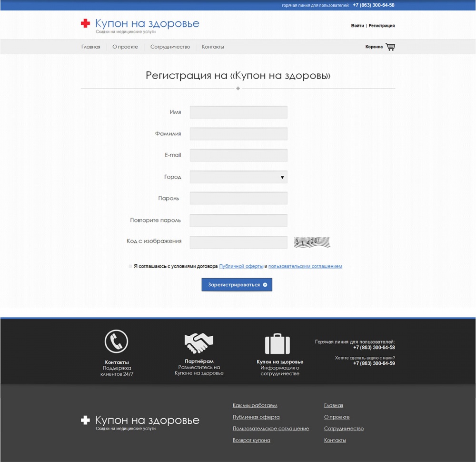
Task: Click the captcha image
Action: coord(312,242)
